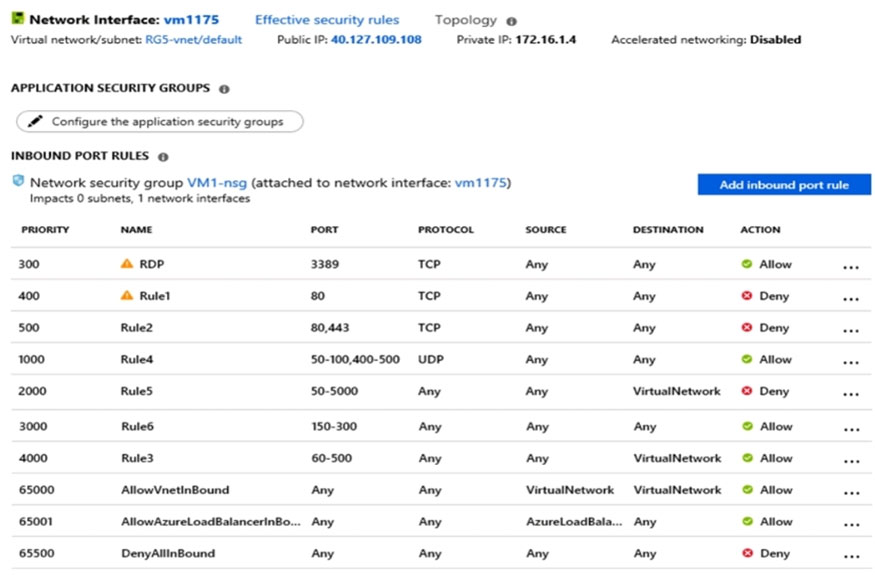Screen dimensions: 875x575
Task: Open the Topology view
Action: click(466, 20)
